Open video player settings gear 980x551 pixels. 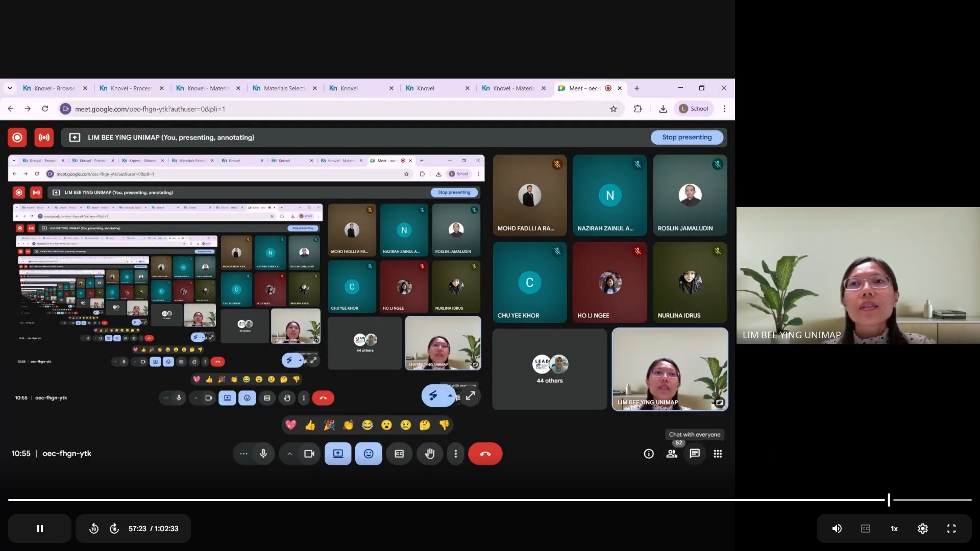coord(922,529)
